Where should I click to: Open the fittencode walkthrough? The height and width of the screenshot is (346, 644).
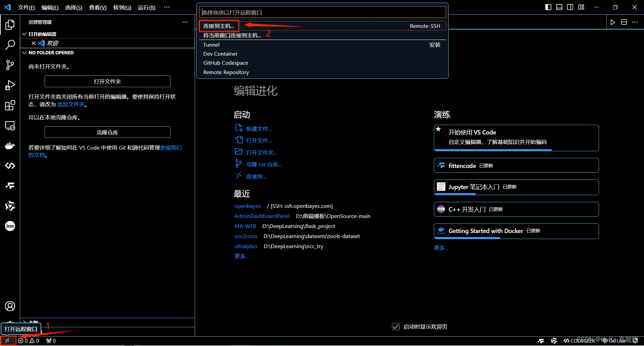point(516,165)
